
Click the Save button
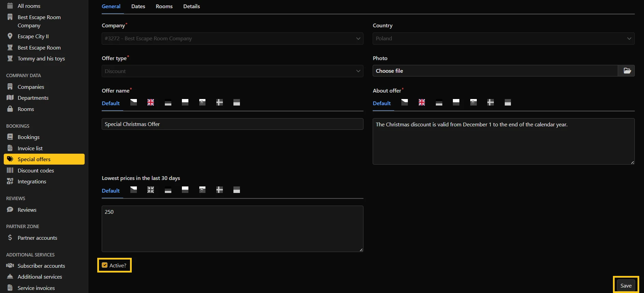tap(626, 285)
